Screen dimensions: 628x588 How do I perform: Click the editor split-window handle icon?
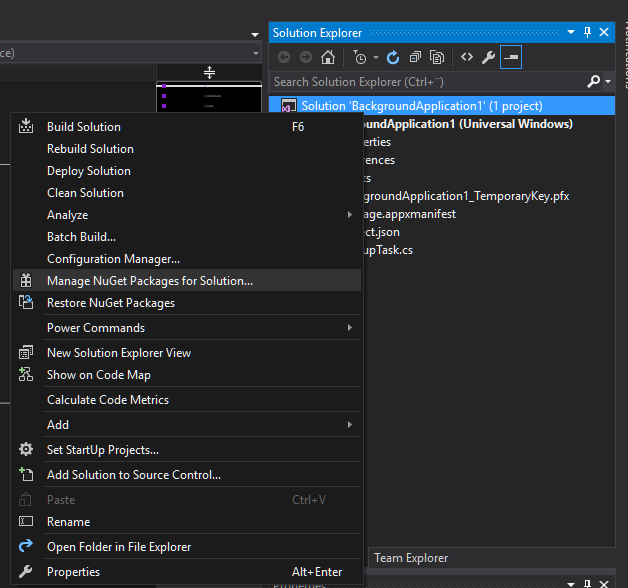(x=209, y=72)
